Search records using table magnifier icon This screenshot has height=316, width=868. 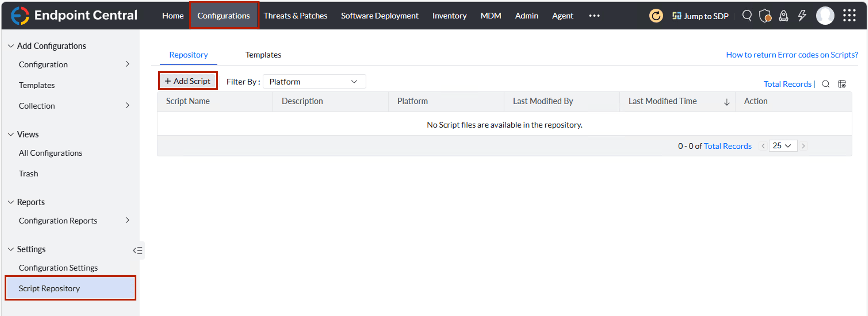click(x=825, y=84)
